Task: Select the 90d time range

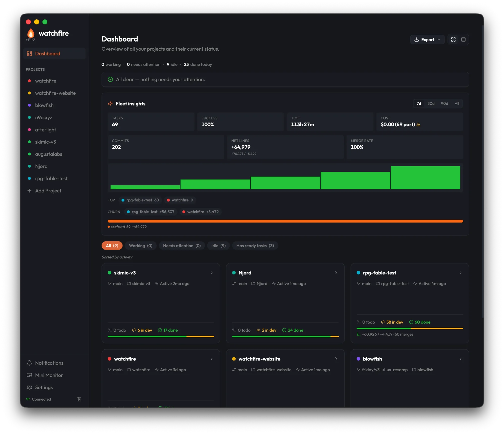Action: pyautogui.click(x=445, y=104)
